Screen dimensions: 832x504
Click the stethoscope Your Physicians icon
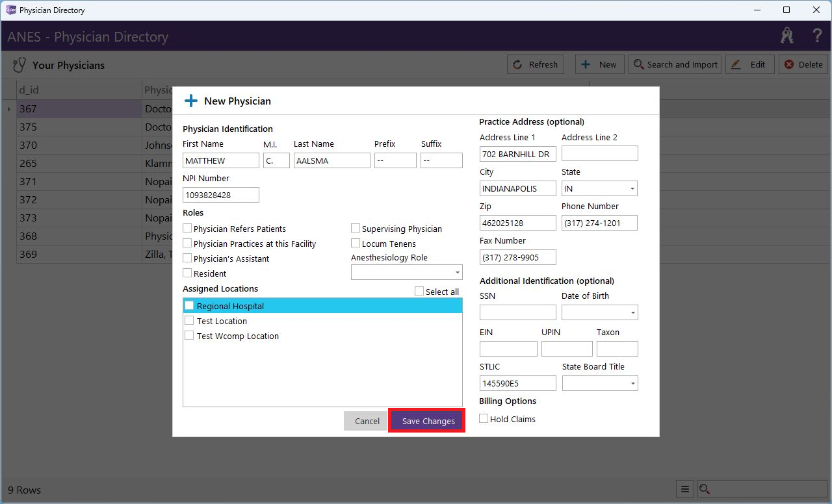(x=19, y=65)
